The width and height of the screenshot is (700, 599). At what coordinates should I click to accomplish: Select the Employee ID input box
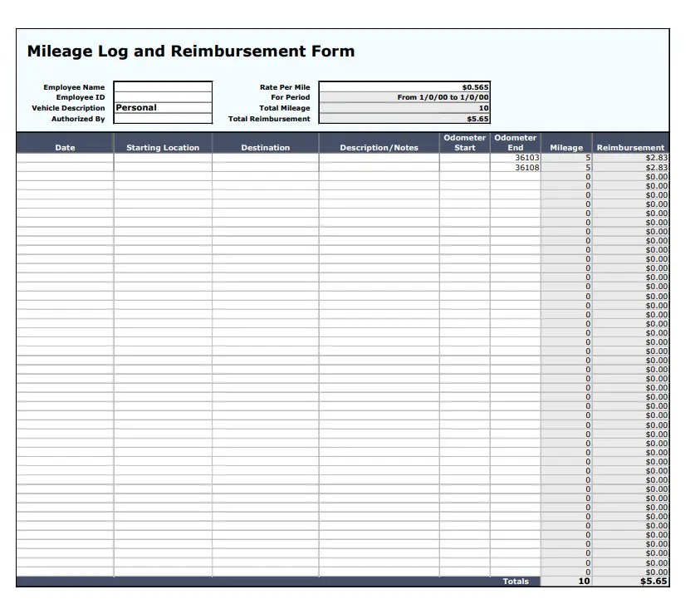(163, 97)
